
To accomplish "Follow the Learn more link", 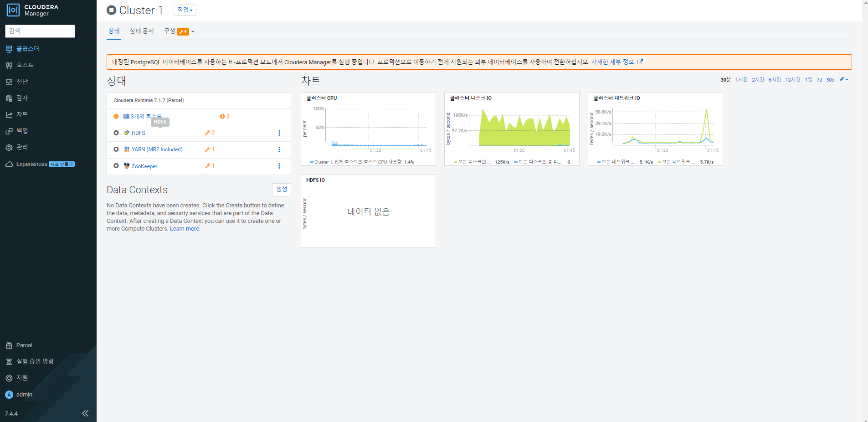I will (185, 229).
